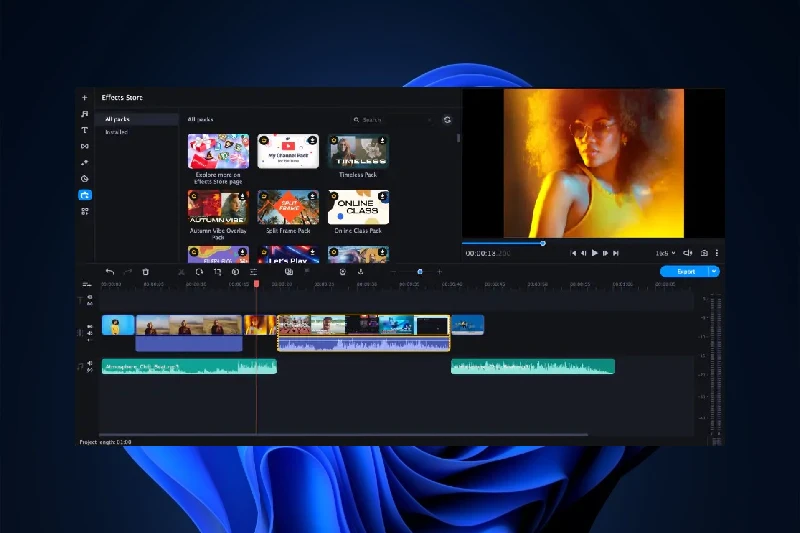Select the highlighted Effects Store sidebar icon

click(85, 195)
